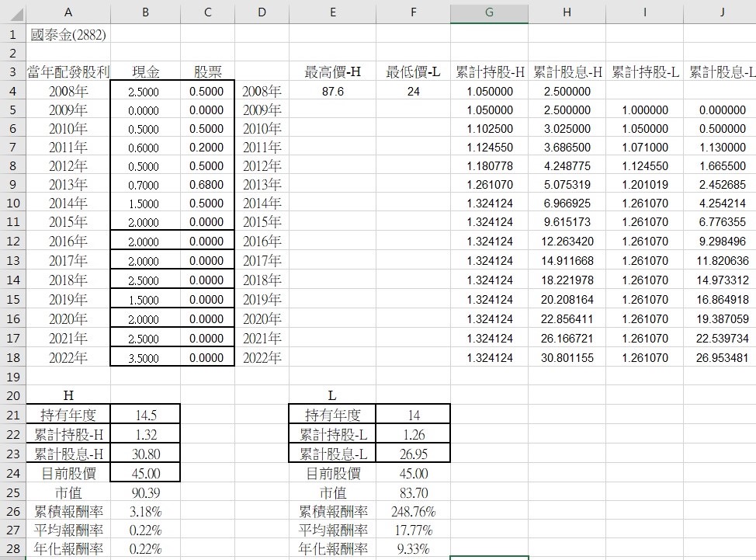Click the highest price value 87.6
This screenshot has width=756, height=560.
[333, 91]
